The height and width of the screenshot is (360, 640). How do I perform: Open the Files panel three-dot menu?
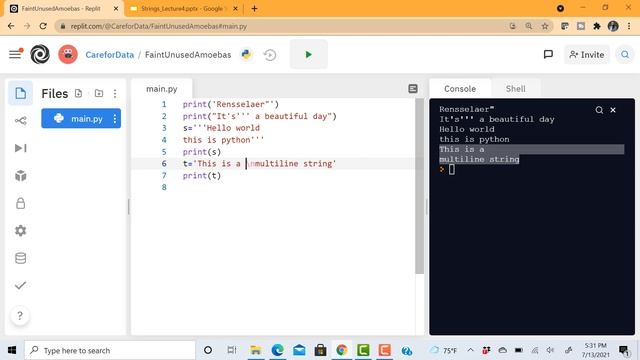115,93
